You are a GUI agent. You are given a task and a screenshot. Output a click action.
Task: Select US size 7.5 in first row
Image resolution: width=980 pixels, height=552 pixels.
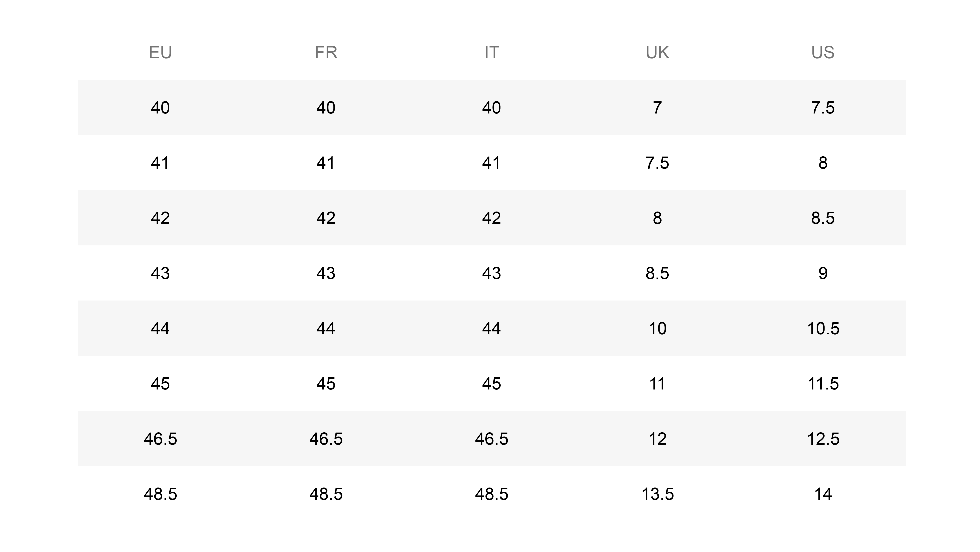pos(823,108)
